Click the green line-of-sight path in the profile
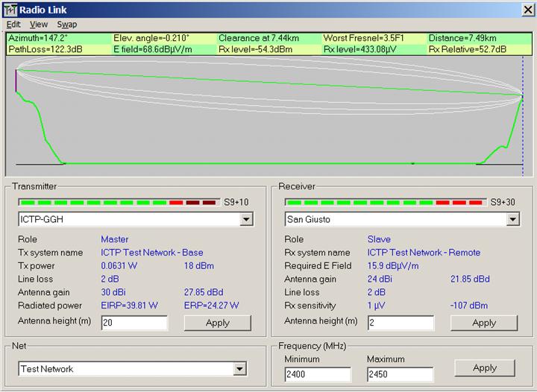The image size is (537, 392). point(269,83)
